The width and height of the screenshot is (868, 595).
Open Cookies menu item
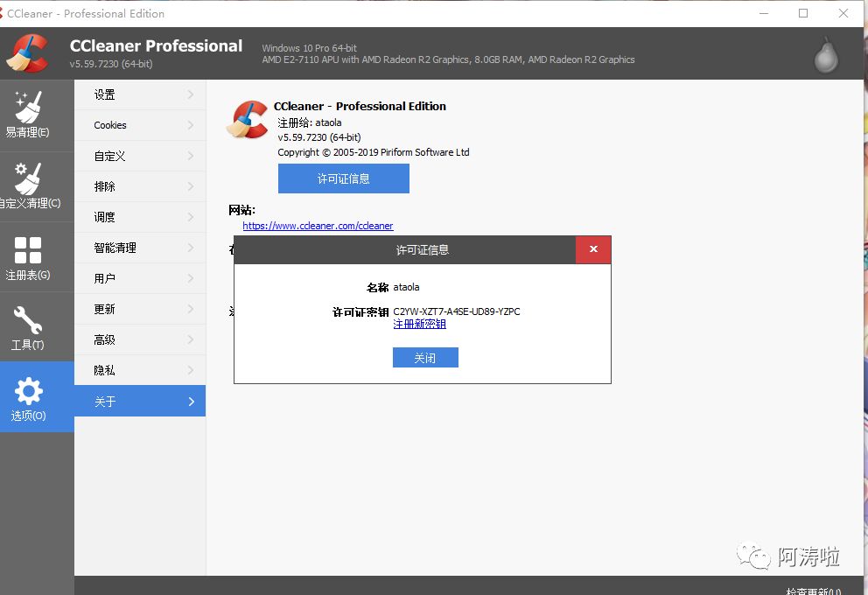(140, 125)
